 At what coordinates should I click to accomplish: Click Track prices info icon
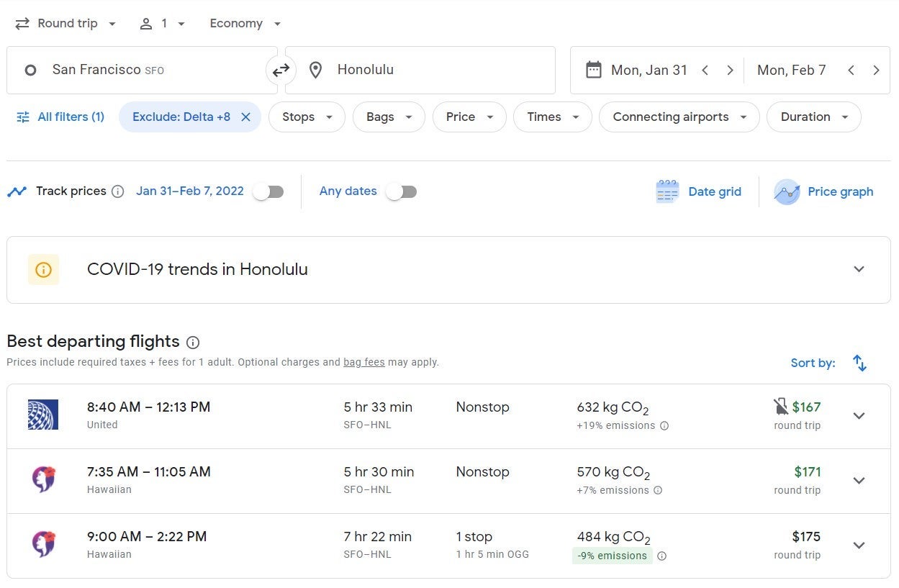coord(118,191)
